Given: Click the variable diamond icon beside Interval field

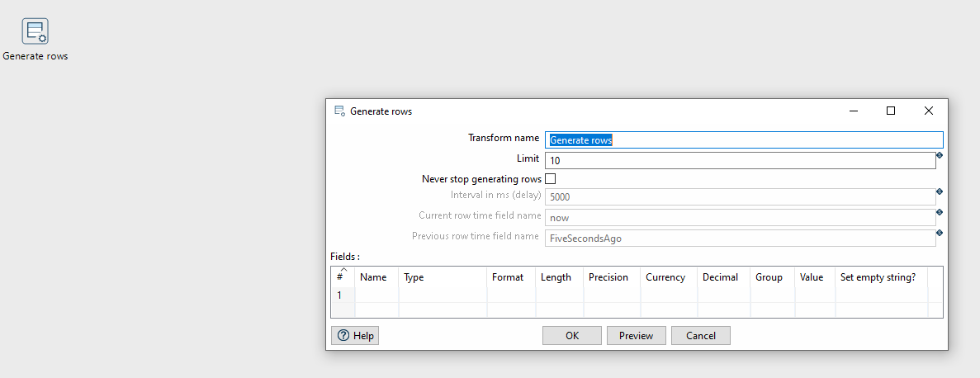Looking at the screenshot, I should point(940,191).
